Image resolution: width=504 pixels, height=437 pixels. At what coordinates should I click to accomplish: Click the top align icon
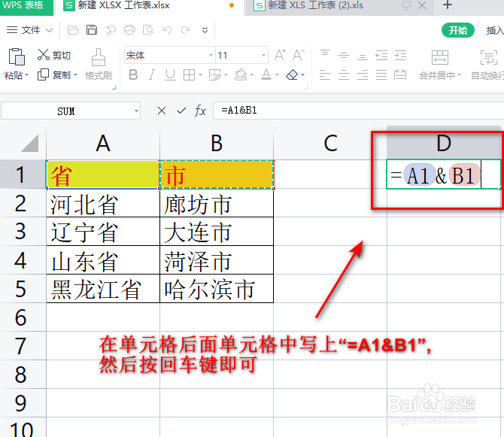pos(325,55)
